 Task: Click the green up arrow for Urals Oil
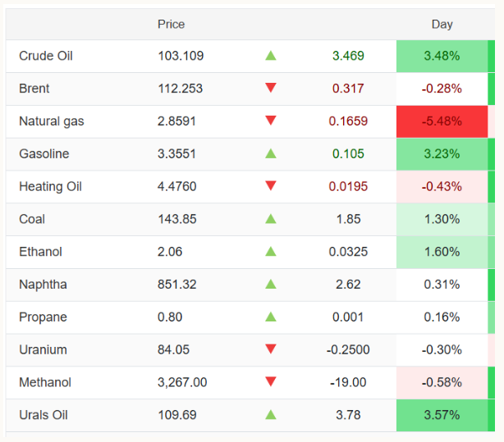coord(271,415)
